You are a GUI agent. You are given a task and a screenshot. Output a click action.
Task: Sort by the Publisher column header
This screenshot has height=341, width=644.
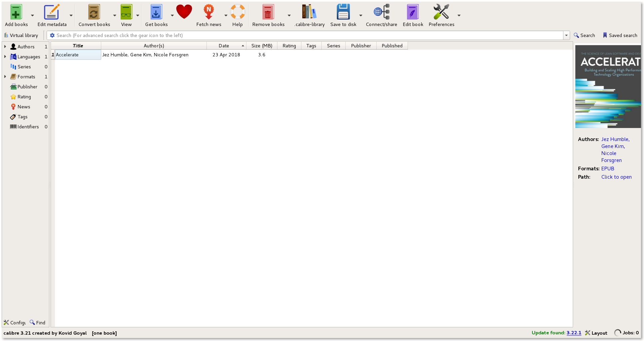click(361, 46)
